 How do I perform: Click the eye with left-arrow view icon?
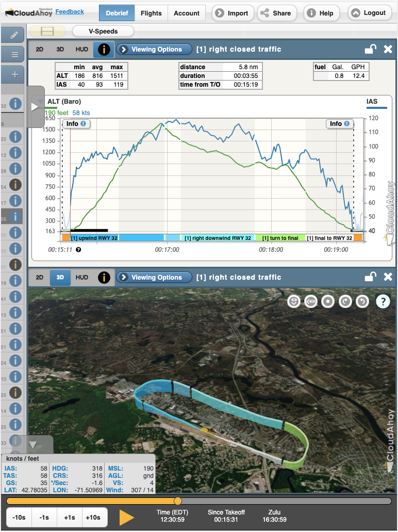(310, 301)
